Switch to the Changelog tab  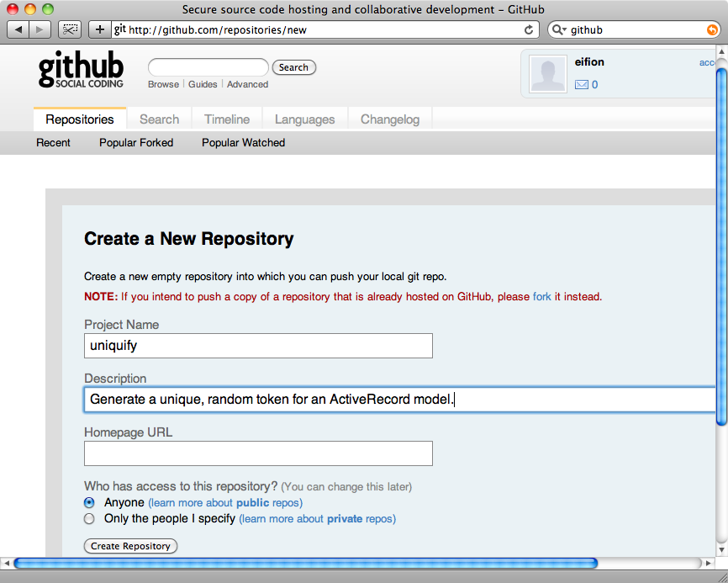click(x=390, y=119)
